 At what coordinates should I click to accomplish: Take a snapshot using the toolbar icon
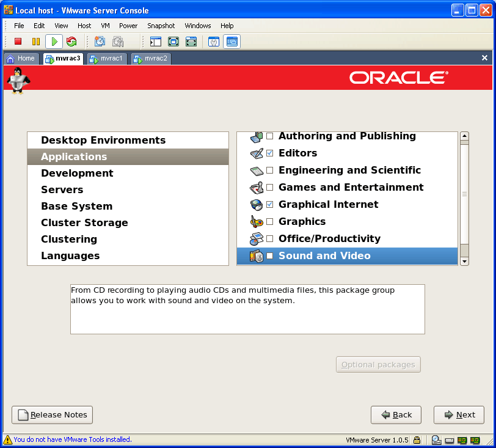click(100, 42)
